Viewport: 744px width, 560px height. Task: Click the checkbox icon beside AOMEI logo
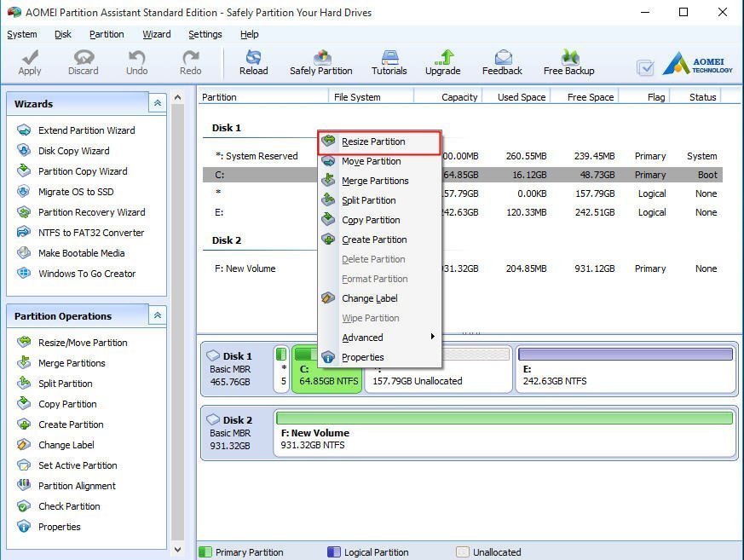(645, 68)
